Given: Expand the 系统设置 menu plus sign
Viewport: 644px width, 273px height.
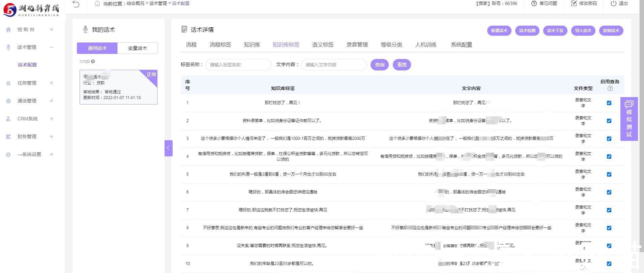Looking at the screenshot, I should [x=52, y=155].
